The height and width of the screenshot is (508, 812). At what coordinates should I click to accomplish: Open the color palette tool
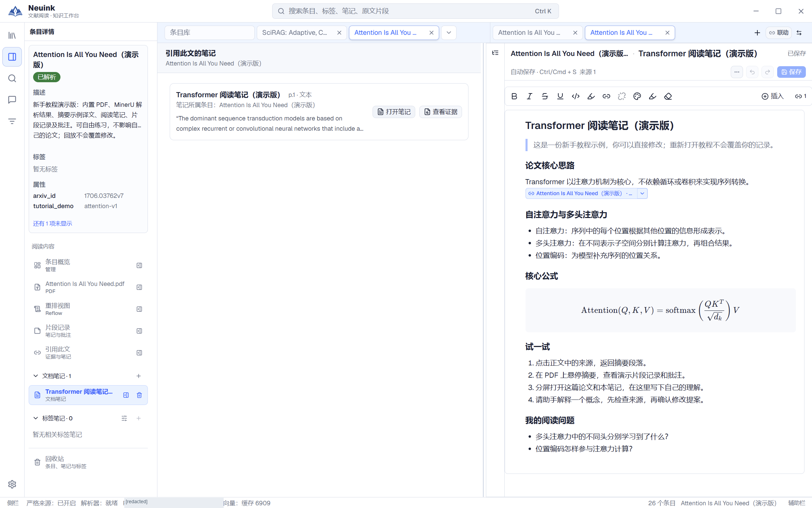637,96
